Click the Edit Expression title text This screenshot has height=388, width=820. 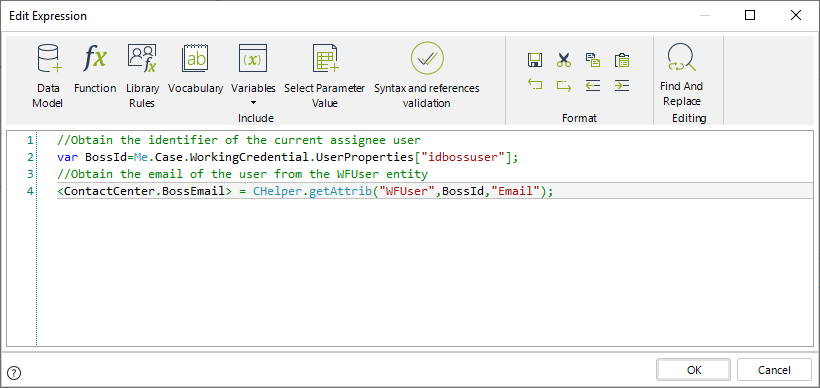tap(48, 16)
